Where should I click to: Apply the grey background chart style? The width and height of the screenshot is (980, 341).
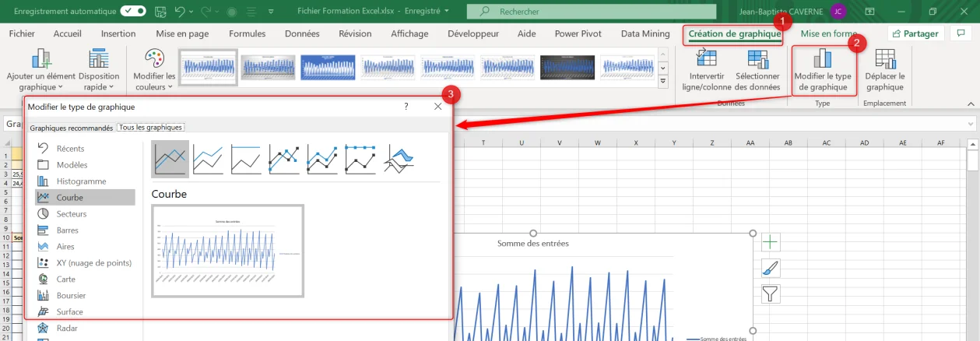tap(268, 67)
